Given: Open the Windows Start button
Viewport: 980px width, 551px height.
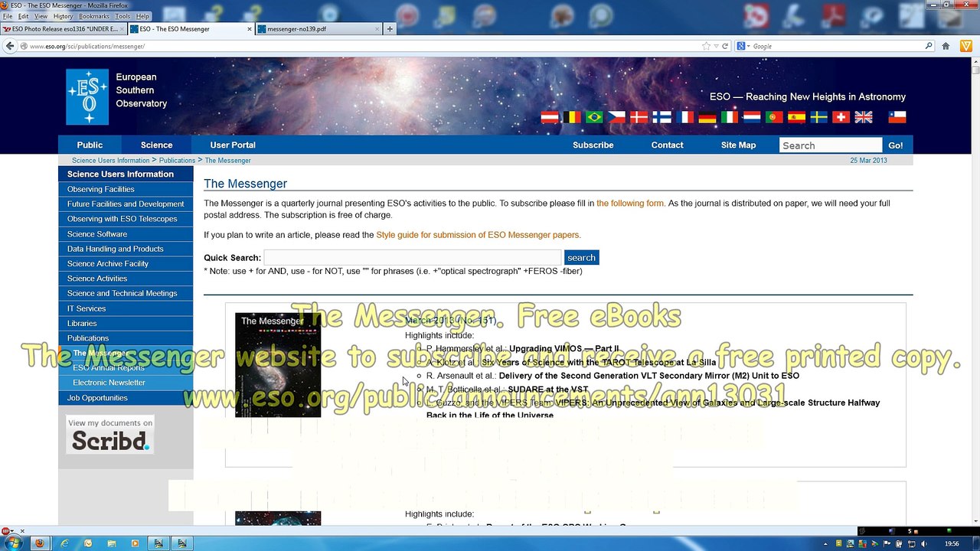Looking at the screenshot, I should pyautogui.click(x=13, y=543).
